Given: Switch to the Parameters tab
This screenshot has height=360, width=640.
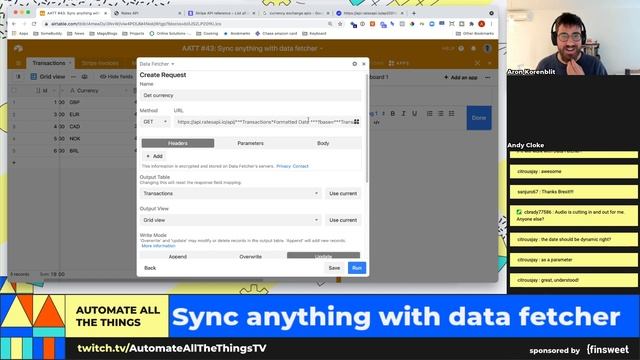Looking at the screenshot, I should (250, 143).
